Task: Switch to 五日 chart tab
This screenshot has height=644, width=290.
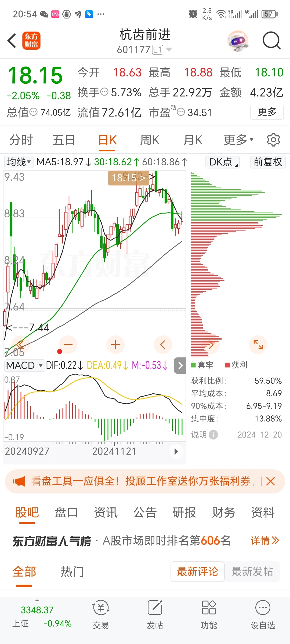Action: pyautogui.click(x=64, y=140)
